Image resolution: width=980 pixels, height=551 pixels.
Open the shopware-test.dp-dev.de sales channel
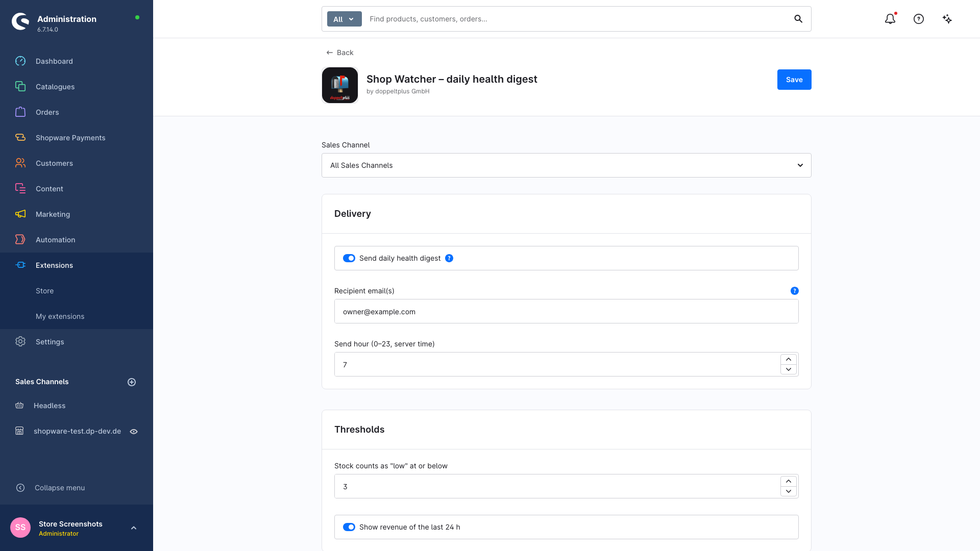coord(77,431)
